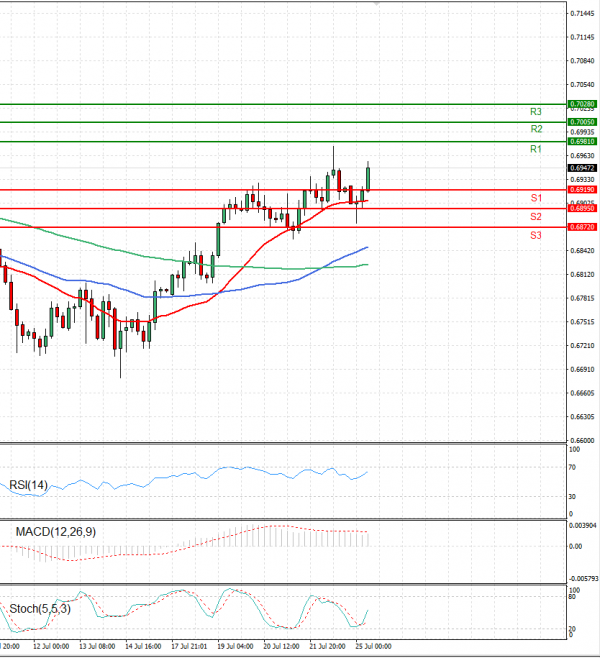Click the 0.71445 price axis value
Screen dimensions: 600x658
(582, 14)
